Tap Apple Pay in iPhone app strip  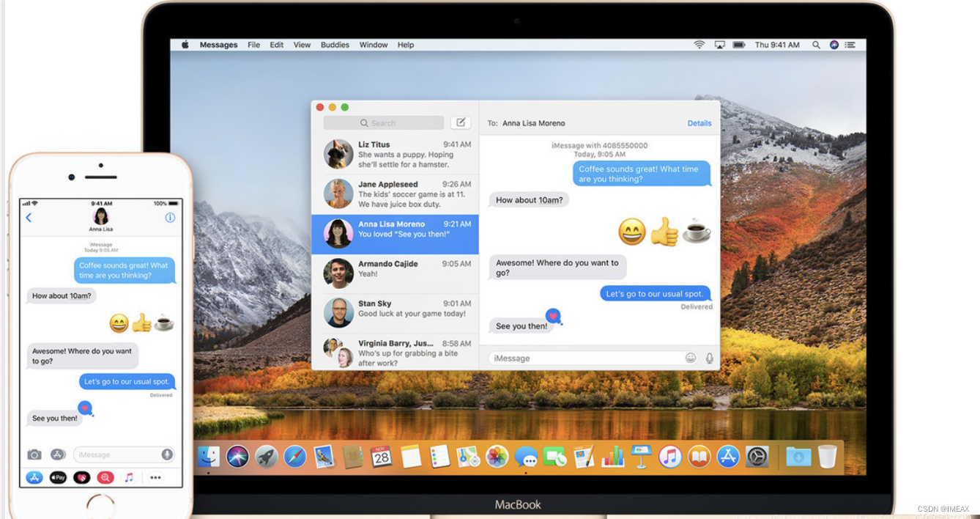[58, 477]
